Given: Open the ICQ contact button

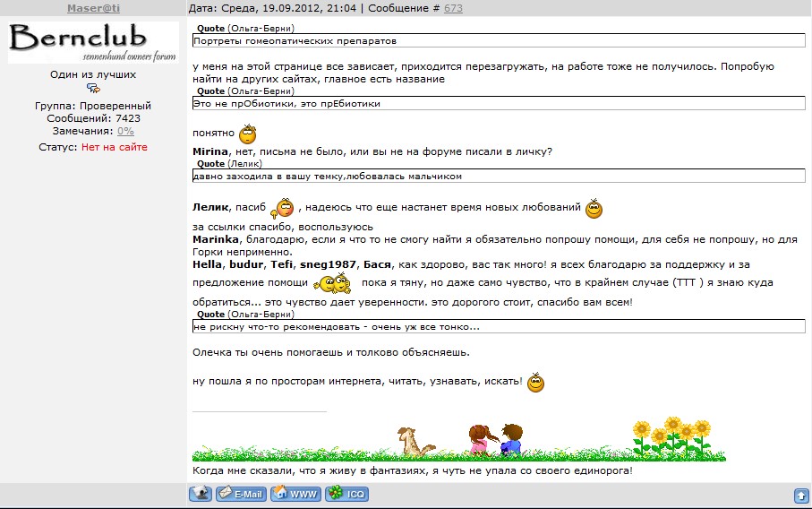Looking at the screenshot, I should click(347, 494).
